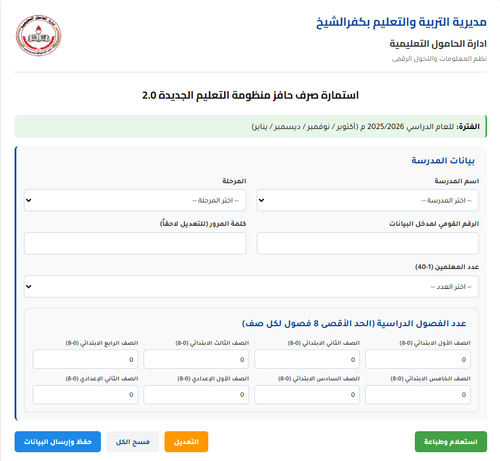Click the label عدد المعلمين (1-40)

(447, 267)
